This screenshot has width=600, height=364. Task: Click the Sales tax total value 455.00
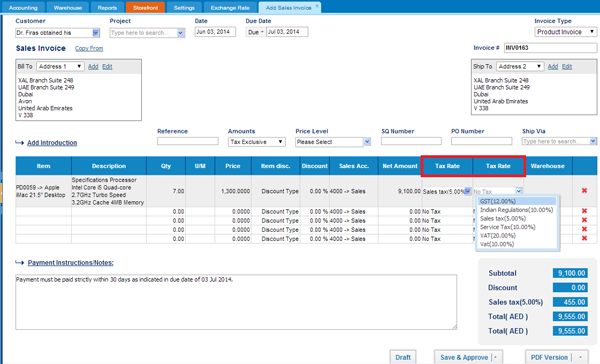point(570,302)
